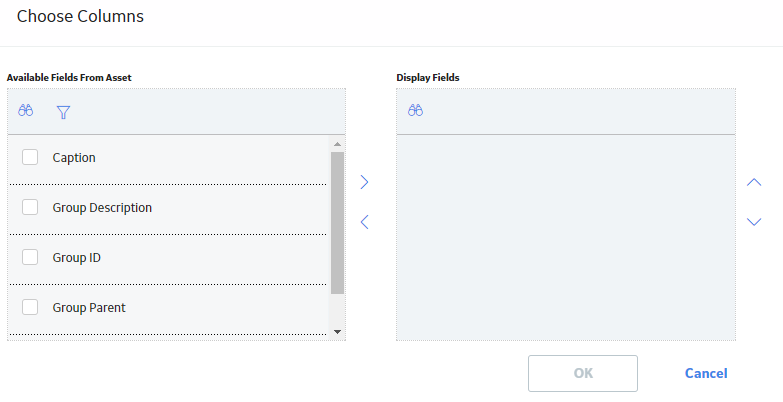This screenshot has height=402, width=783.
Task: Select the Group Description list row
Action: (x=167, y=209)
